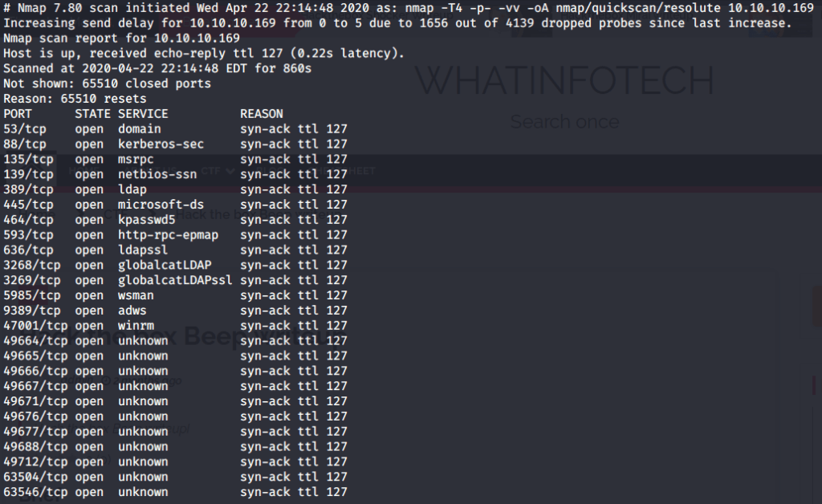Select the microsoft-ds service name

(x=161, y=205)
